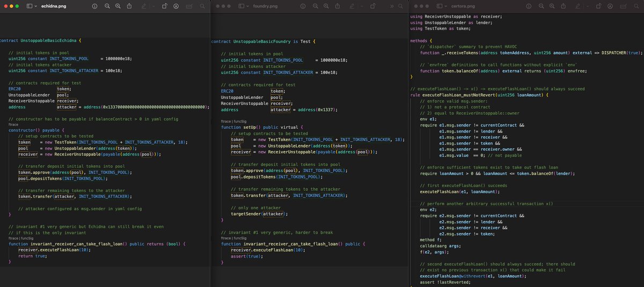644x287 pixels.
Task: Rotate image in foundry.png window
Action: (x=372, y=6)
